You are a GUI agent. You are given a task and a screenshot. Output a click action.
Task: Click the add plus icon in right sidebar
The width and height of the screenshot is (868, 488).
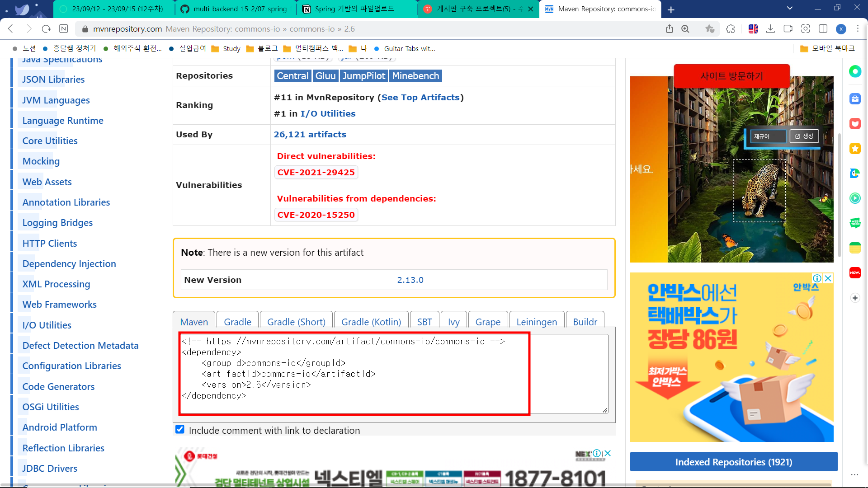(855, 298)
